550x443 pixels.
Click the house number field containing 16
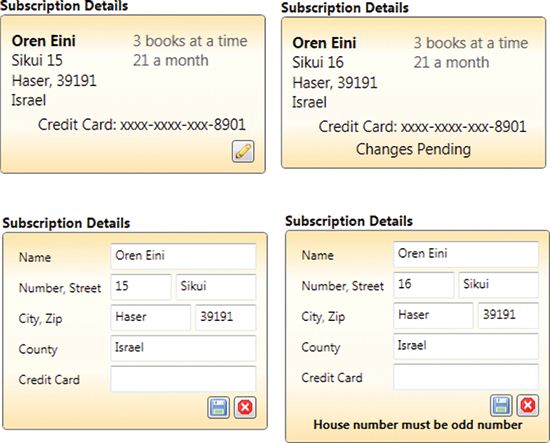(424, 285)
